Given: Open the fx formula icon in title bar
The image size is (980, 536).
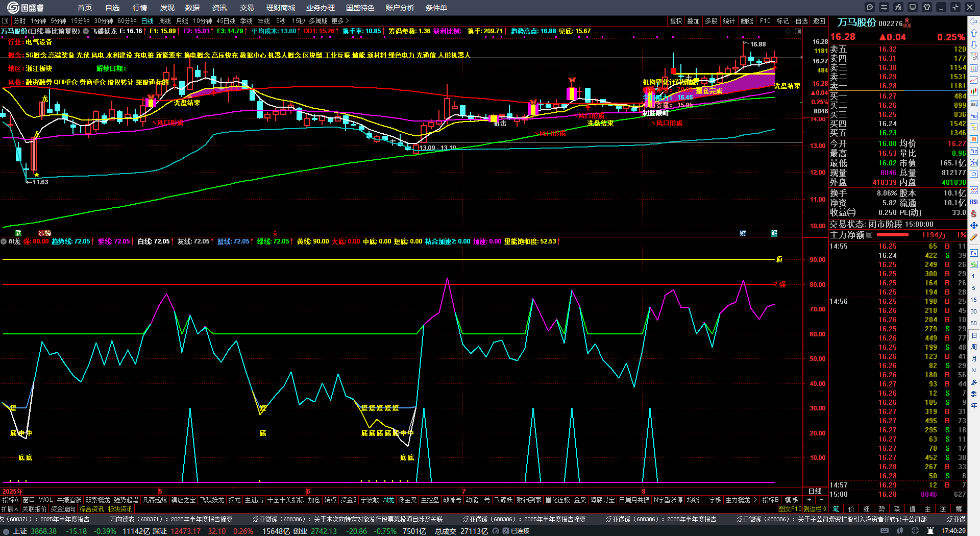Looking at the screenshot, I should pyautogui.click(x=898, y=7).
